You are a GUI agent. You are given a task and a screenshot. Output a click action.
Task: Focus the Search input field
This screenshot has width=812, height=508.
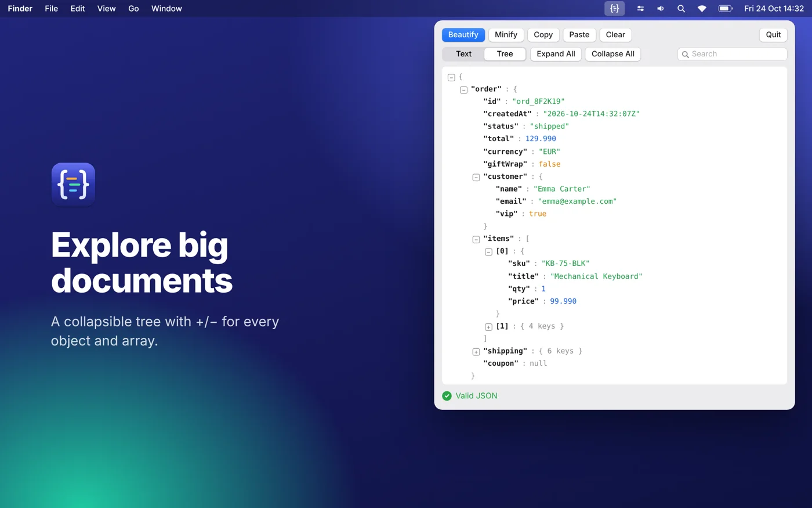click(x=732, y=54)
